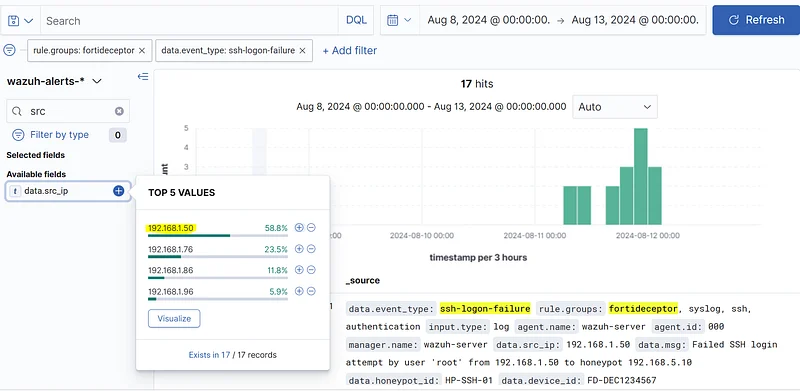Click the calendar quick-select icon

tap(392, 20)
